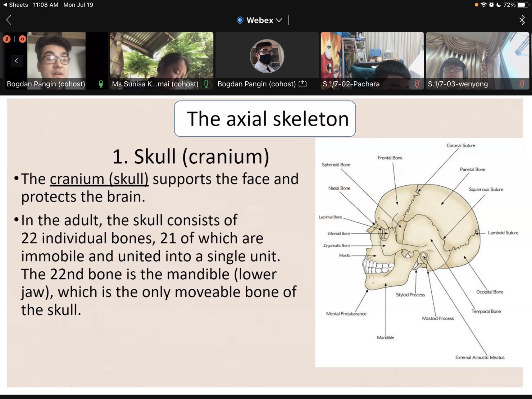Tap the '1. Skull (cranium)' heading

click(191, 157)
